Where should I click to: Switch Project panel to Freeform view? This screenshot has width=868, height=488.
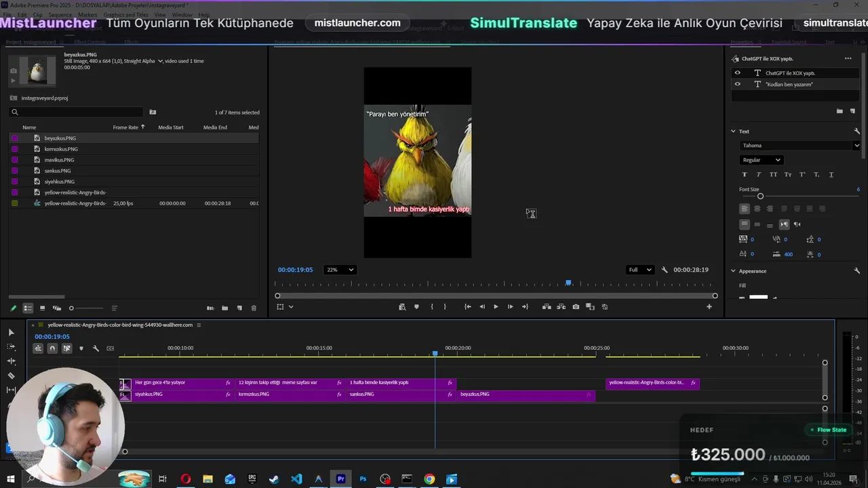57,308
